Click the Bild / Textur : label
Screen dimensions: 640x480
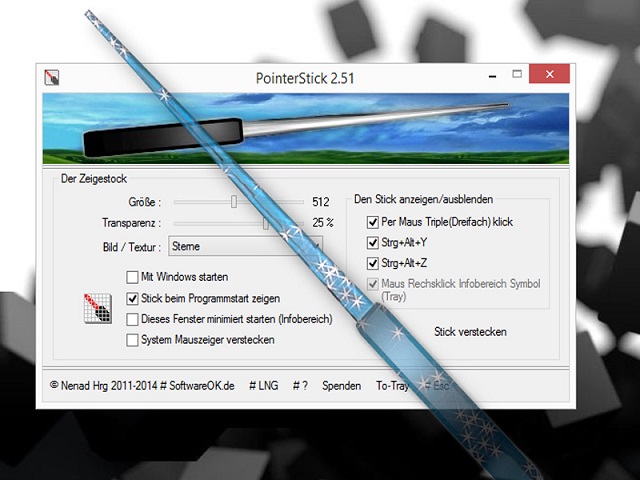pyautogui.click(x=132, y=247)
